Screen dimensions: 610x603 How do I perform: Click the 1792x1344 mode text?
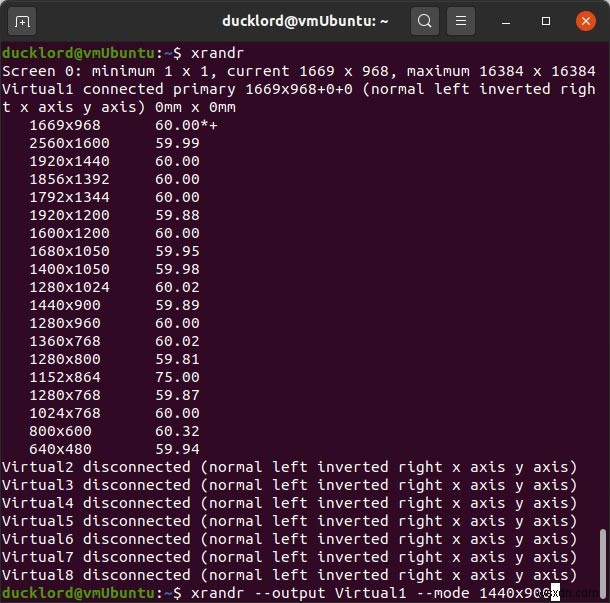(x=70, y=197)
